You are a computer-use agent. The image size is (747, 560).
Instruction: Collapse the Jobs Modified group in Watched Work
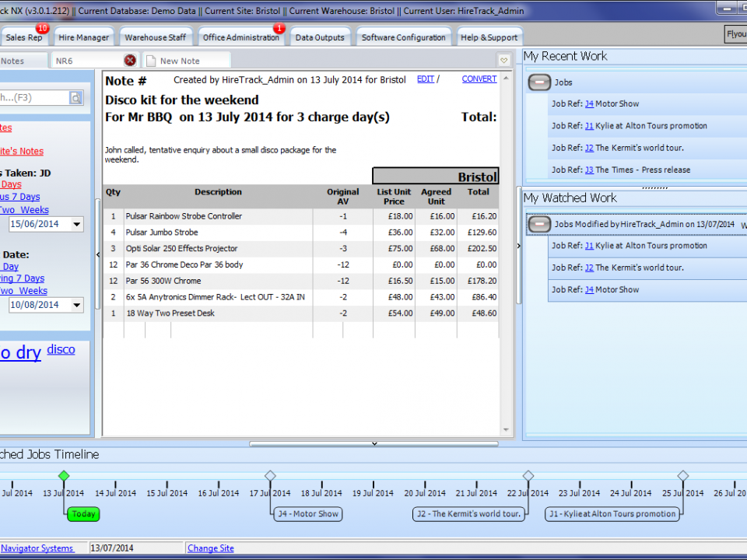[538, 225]
